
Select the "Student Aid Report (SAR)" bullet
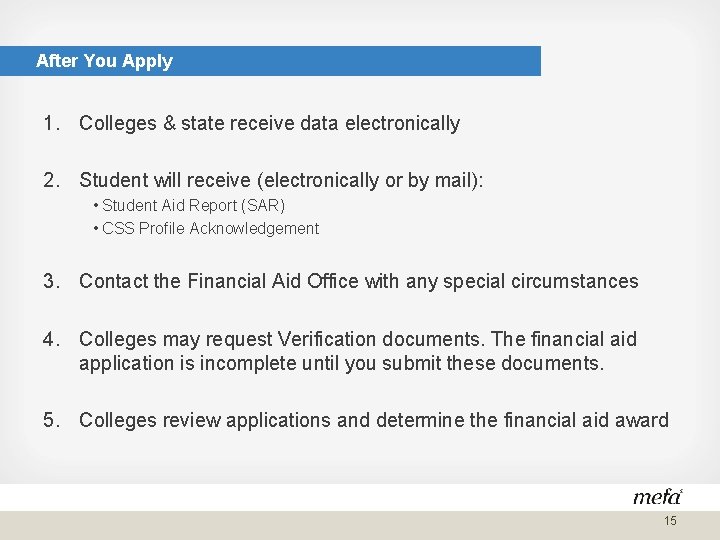pos(193,205)
